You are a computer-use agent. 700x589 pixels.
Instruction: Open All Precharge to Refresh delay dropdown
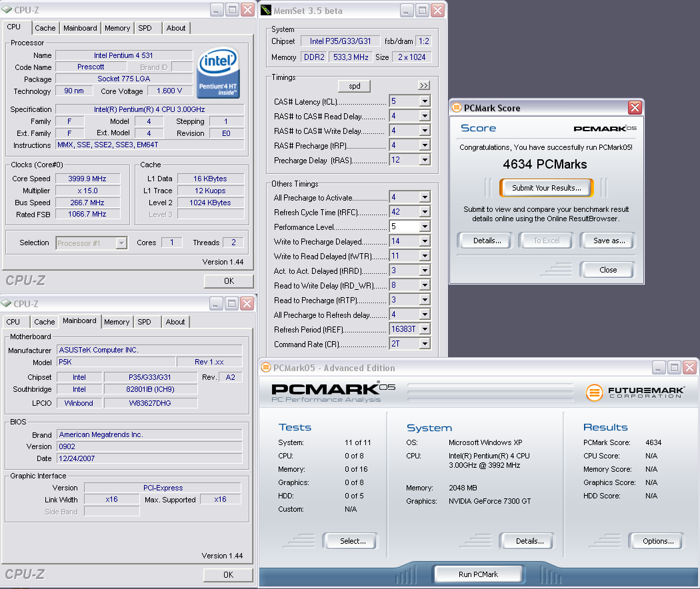(x=425, y=314)
